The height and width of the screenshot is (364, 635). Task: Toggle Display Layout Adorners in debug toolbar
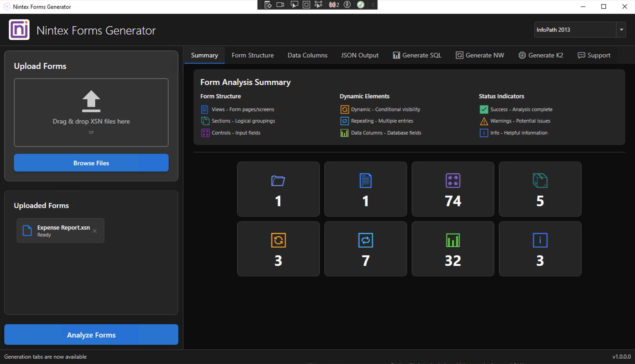pyautogui.click(x=306, y=5)
